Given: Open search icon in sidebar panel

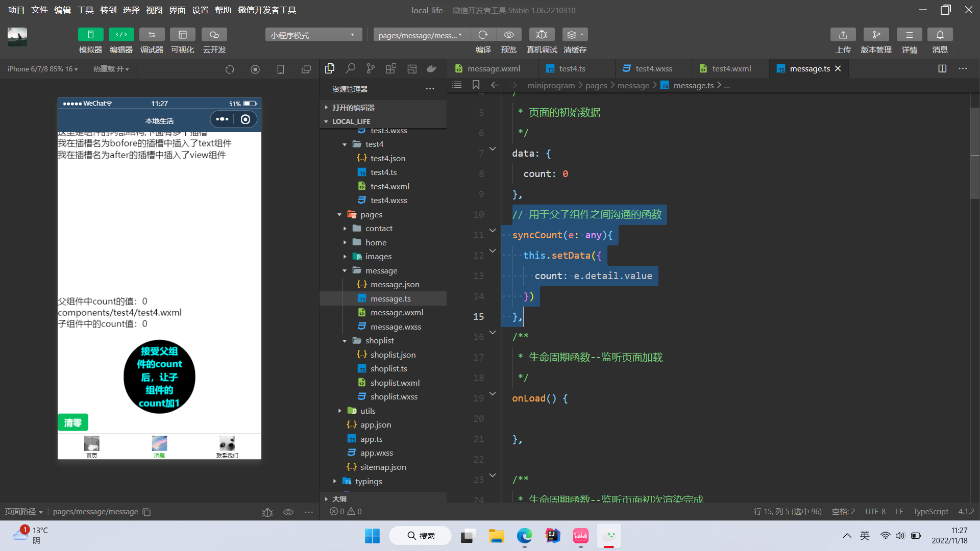Looking at the screenshot, I should click(350, 69).
